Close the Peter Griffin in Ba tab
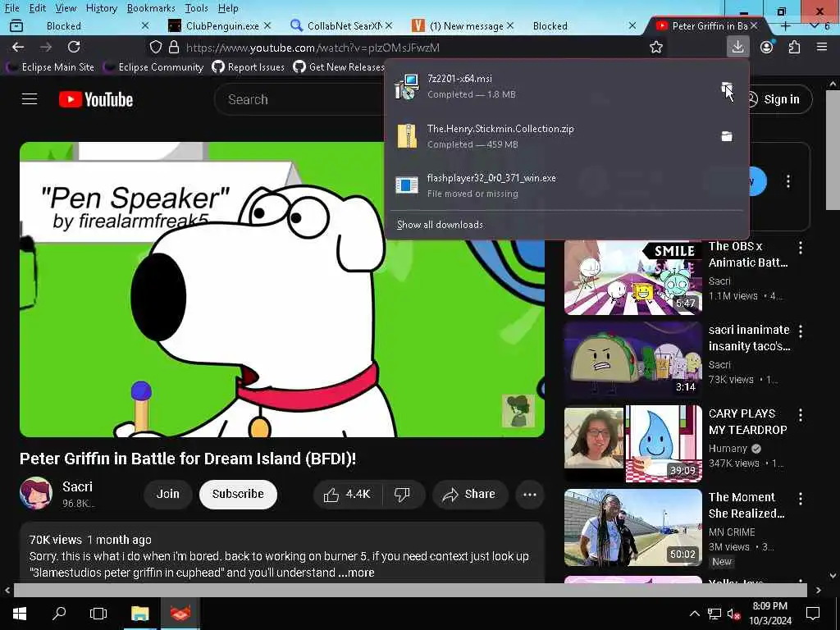This screenshot has width=840, height=630. [x=754, y=25]
